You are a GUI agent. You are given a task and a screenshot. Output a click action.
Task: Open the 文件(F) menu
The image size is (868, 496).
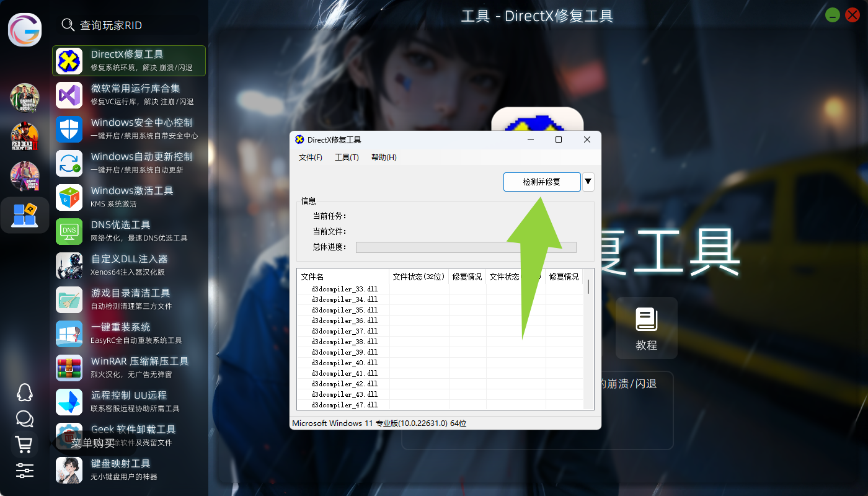pos(311,157)
